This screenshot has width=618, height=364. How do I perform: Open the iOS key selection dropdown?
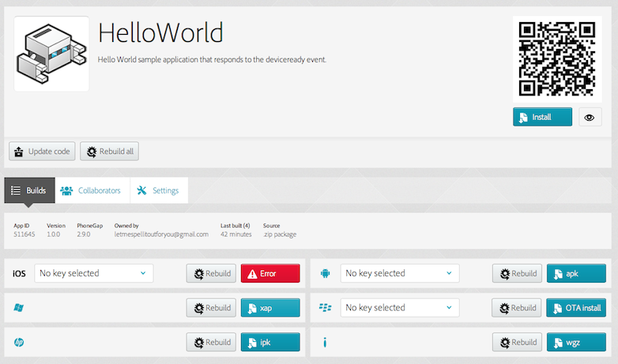(x=94, y=273)
